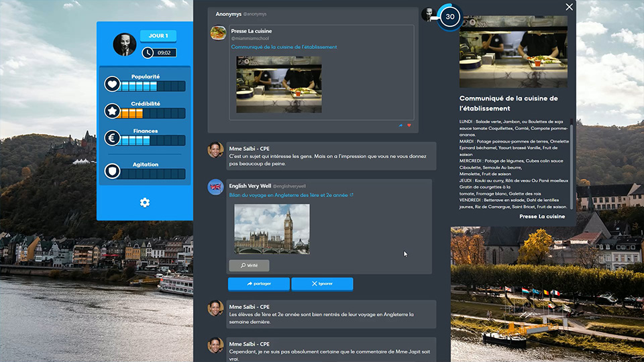Open the settings gear in the blue panel
The height and width of the screenshot is (362, 644).
click(x=144, y=202)
